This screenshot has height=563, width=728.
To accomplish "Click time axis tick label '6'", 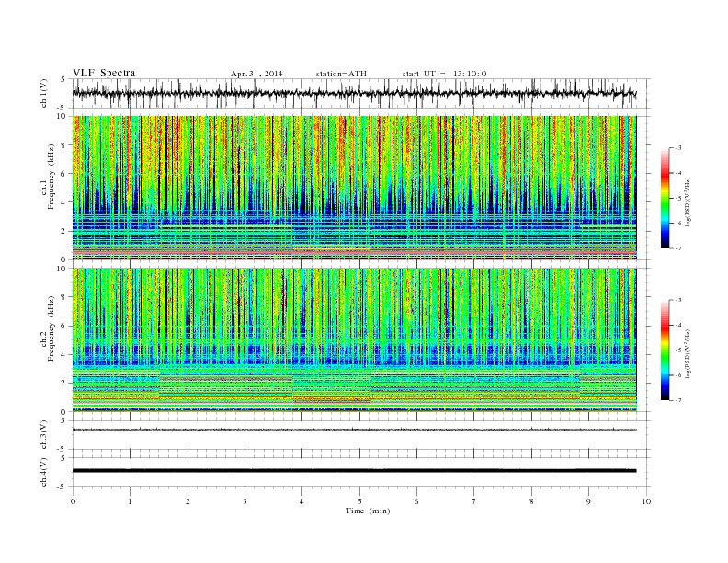I will 417,501.
